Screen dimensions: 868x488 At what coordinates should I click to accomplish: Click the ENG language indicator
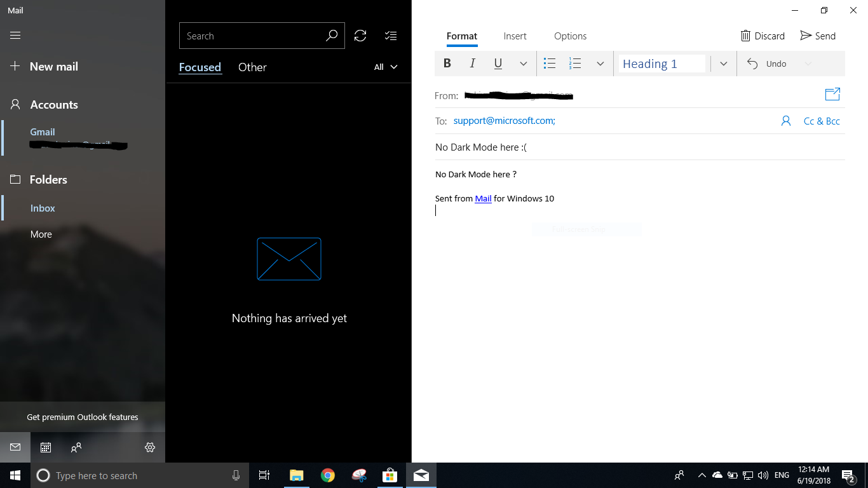782,475
